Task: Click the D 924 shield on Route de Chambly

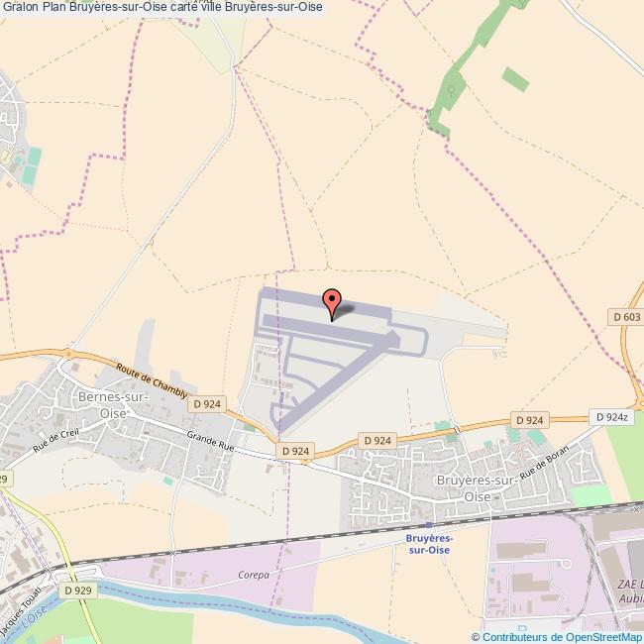Action: pos(207,404)
